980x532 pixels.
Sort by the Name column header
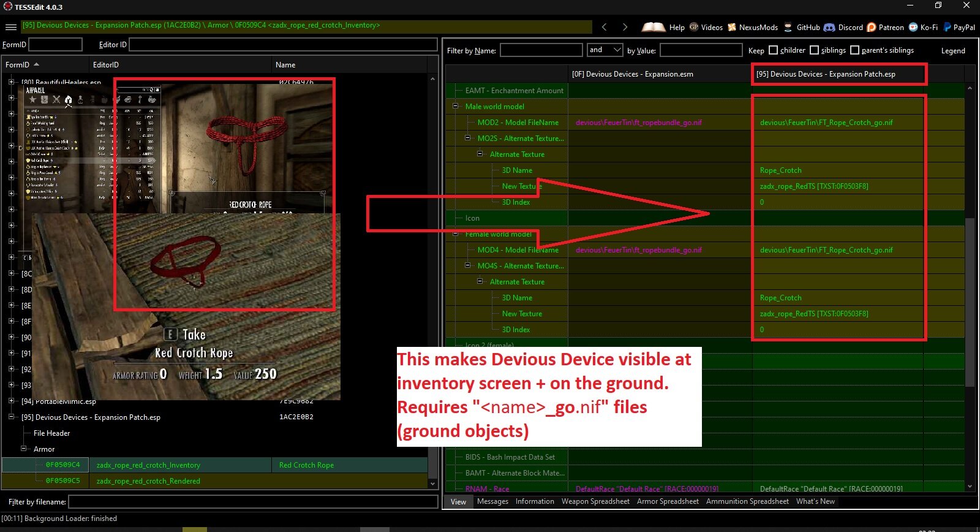pyautogui.click(x=349, y=64)
